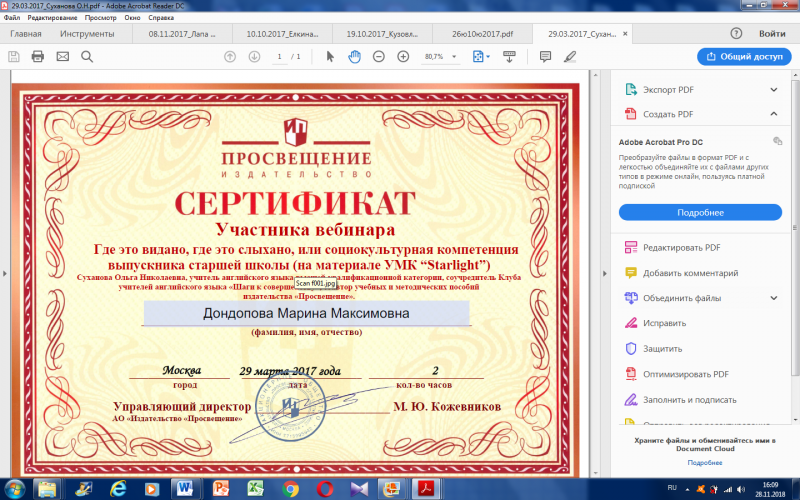Click the document vertical scrollbar
Viewport: 800px width, 500px height.
click(x=594, y=273)
